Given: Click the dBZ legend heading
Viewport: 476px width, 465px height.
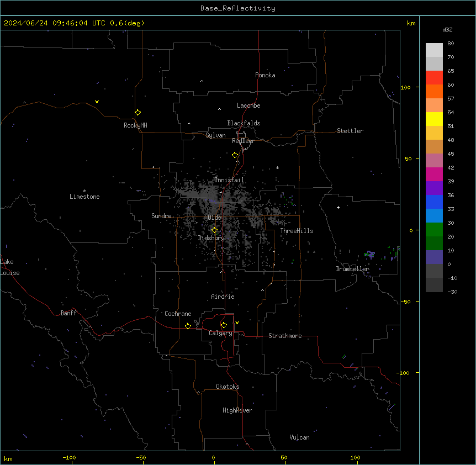Looking at the screenshot, I should coord(447,30).
